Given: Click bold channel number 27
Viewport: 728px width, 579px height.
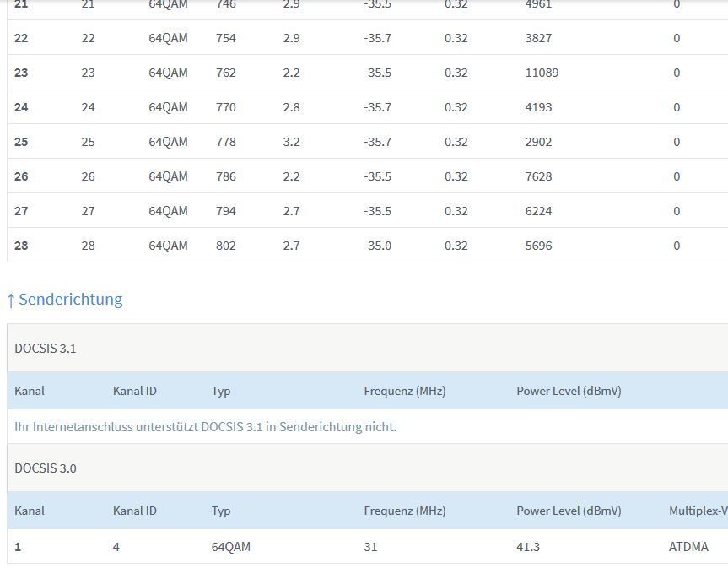Looking at the screenshot, I should (x=21, y=211).
